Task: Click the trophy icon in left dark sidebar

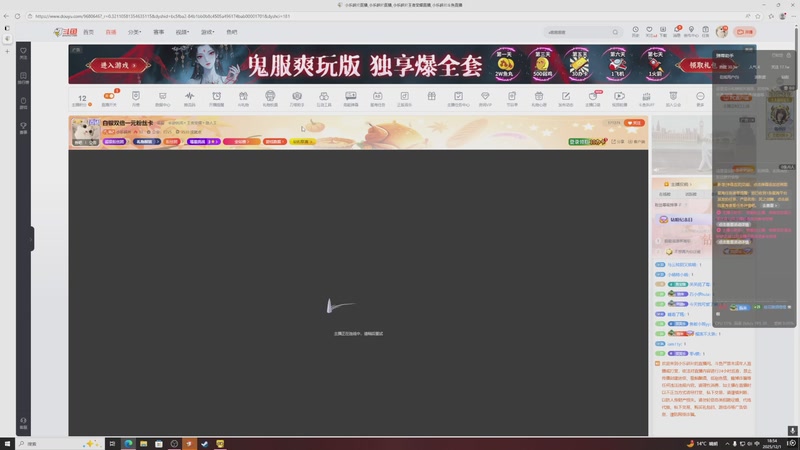Action: [x=23, y=126]
